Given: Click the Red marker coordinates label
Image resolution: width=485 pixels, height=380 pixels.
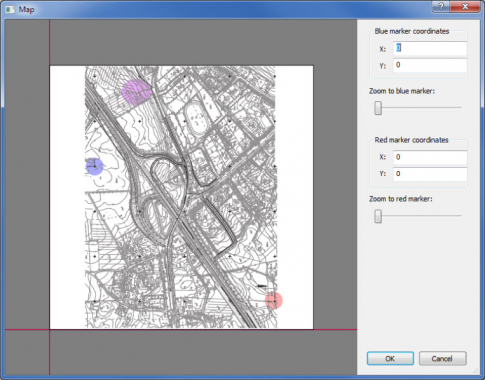Looking at the screenshot, I should pyautogui.click(x=411, y=140).
